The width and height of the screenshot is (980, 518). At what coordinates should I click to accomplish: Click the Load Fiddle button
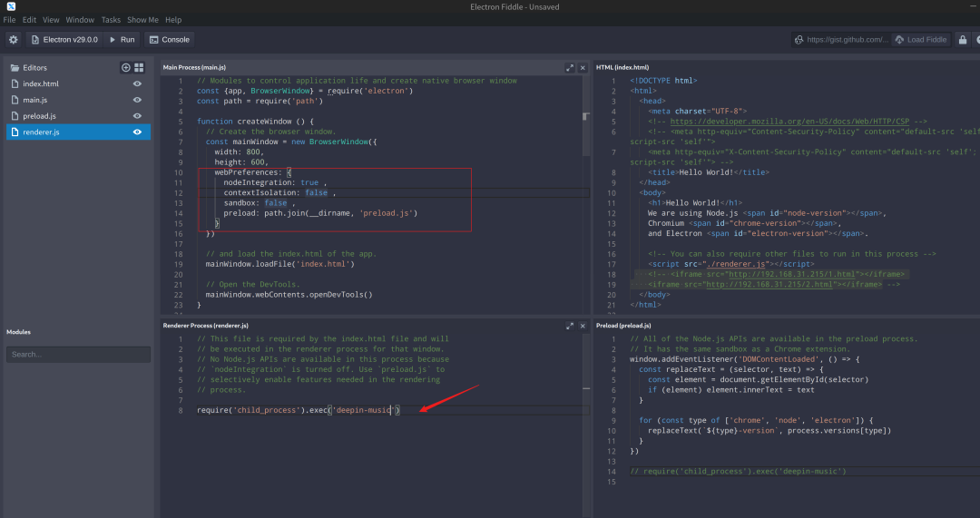click(921, 40)
